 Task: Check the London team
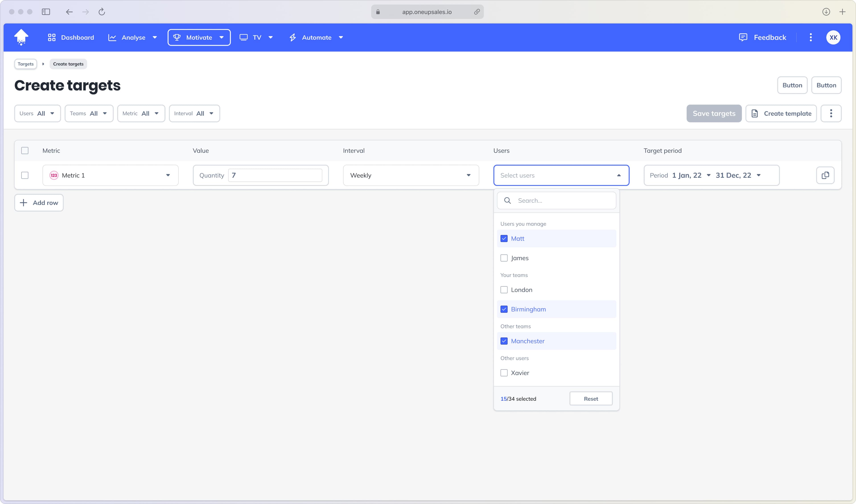pyautogui.click(x=504, y=290)
